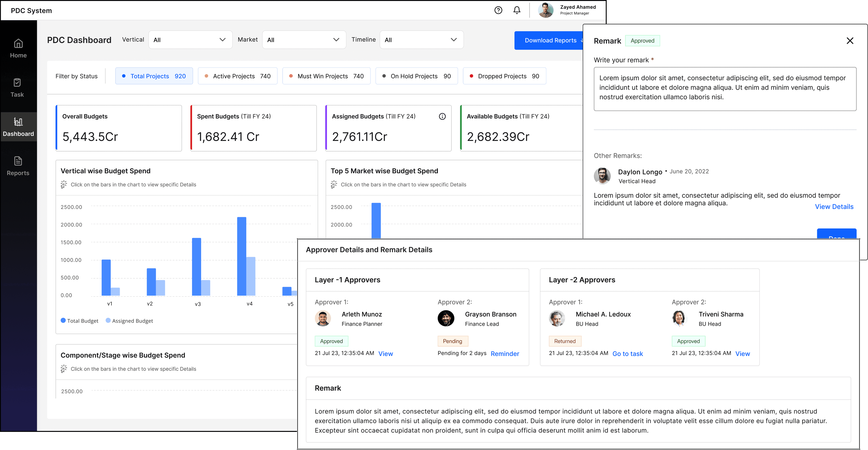Open Reports from the sidebar
The width and height of the screenshot is (868, 450).
(x=18, y=166)
